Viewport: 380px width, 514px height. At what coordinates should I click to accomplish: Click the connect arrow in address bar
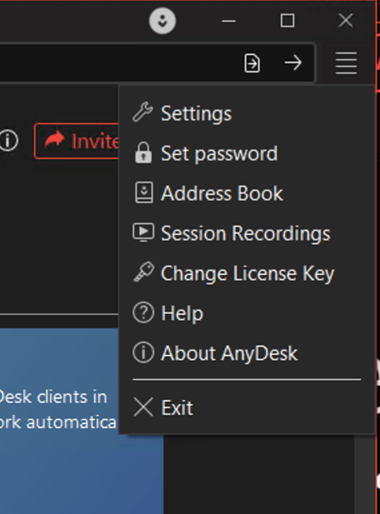click(293, 63)
